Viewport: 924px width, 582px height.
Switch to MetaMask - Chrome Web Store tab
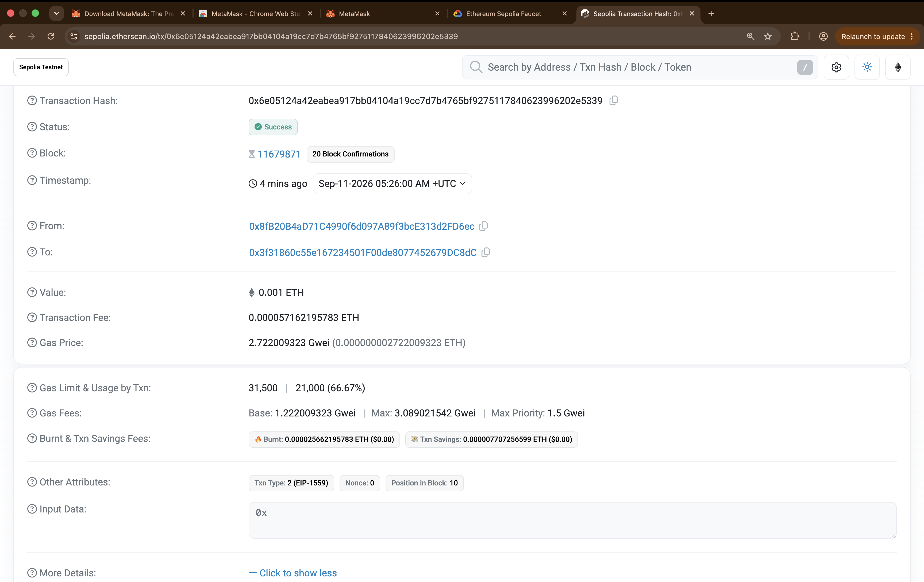[x=256, y=14]
